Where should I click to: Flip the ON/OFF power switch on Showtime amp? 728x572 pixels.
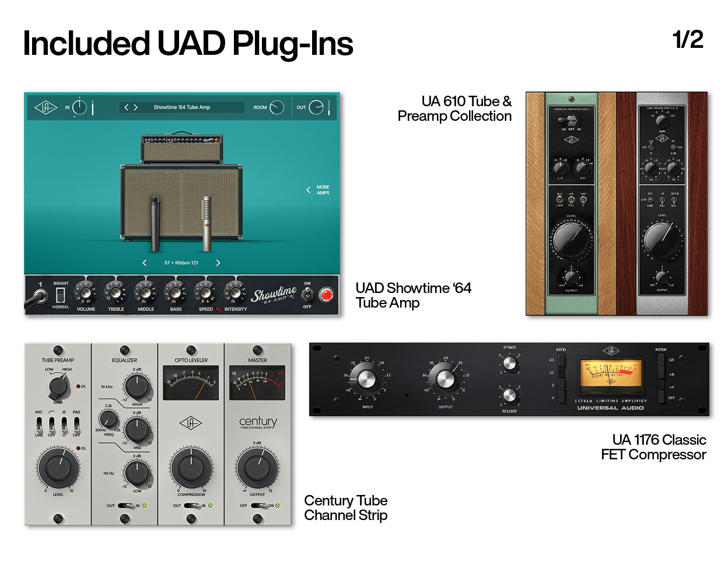tap(307, 295)
